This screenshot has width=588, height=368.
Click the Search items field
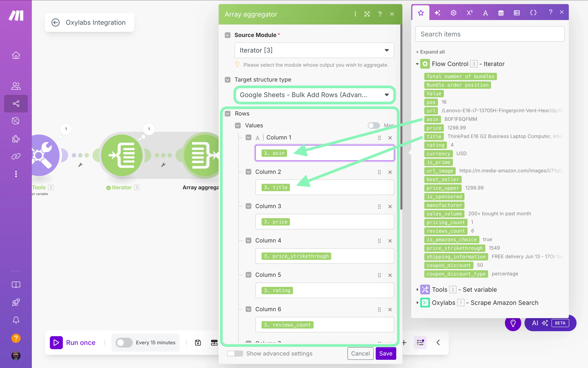coord(490,34)
